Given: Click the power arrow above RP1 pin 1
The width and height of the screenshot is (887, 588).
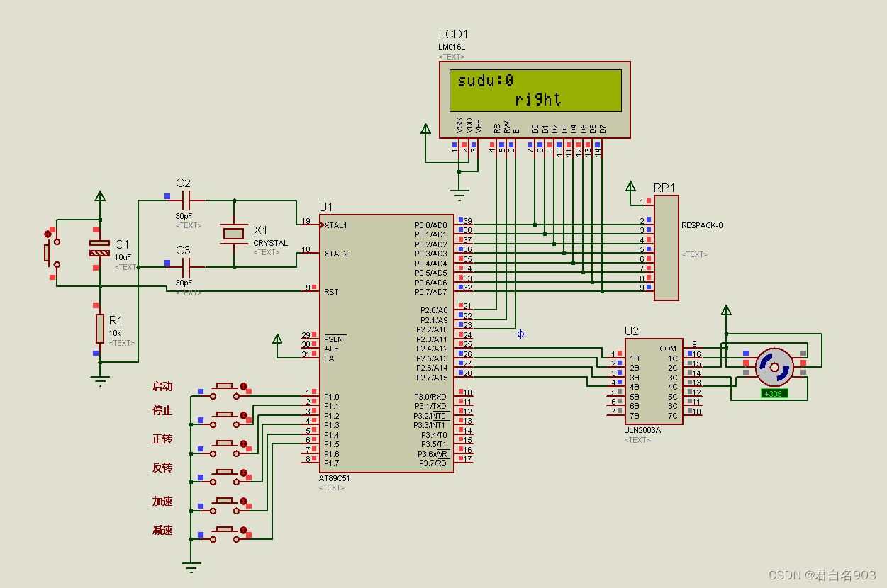Looking at the screenshot, I should tap(630, 186).
